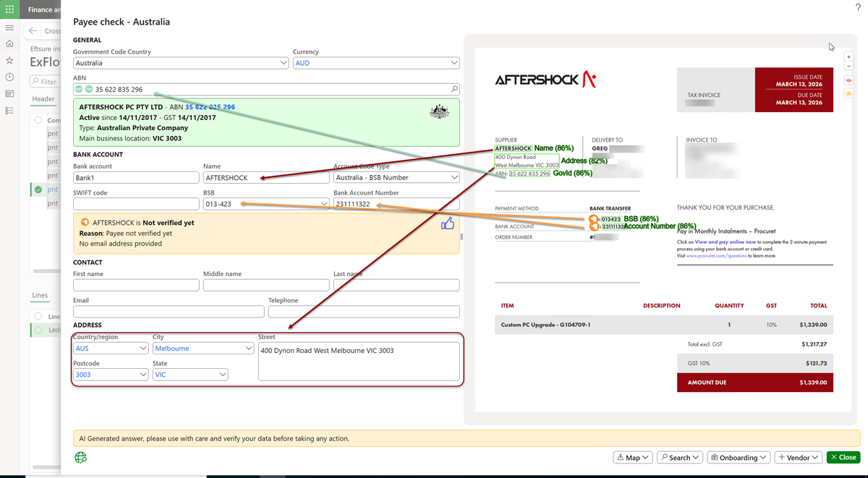Click the splitter handle beside invoice preview
868x478 pixels.
[x=461, y=236]
